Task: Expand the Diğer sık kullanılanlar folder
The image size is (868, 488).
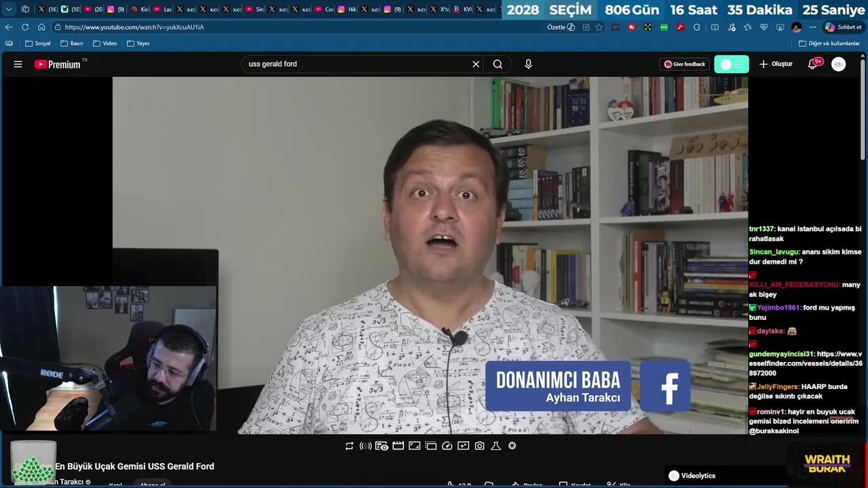Action: pos(829,43)
